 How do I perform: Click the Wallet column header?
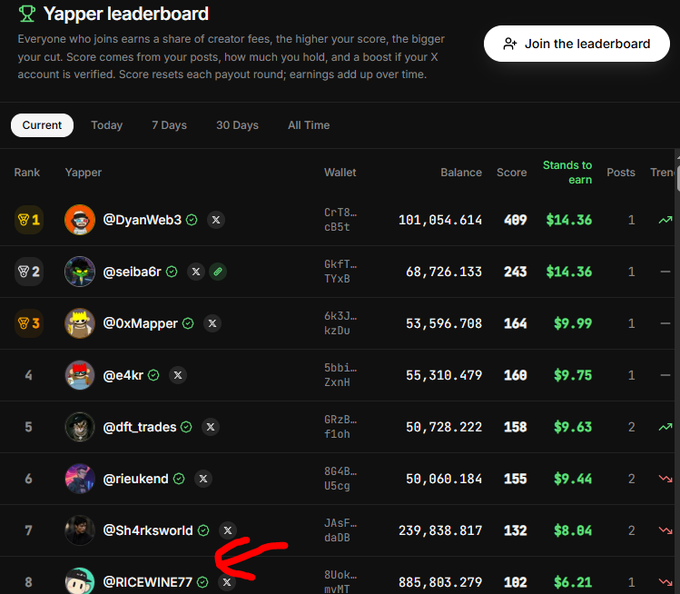point(340,173)
